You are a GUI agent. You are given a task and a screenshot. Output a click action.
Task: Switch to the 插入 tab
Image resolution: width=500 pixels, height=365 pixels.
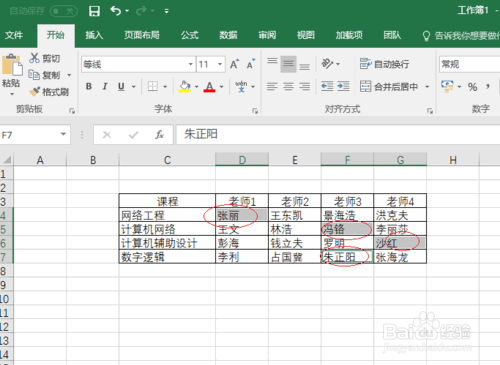[x=94, y=35]
